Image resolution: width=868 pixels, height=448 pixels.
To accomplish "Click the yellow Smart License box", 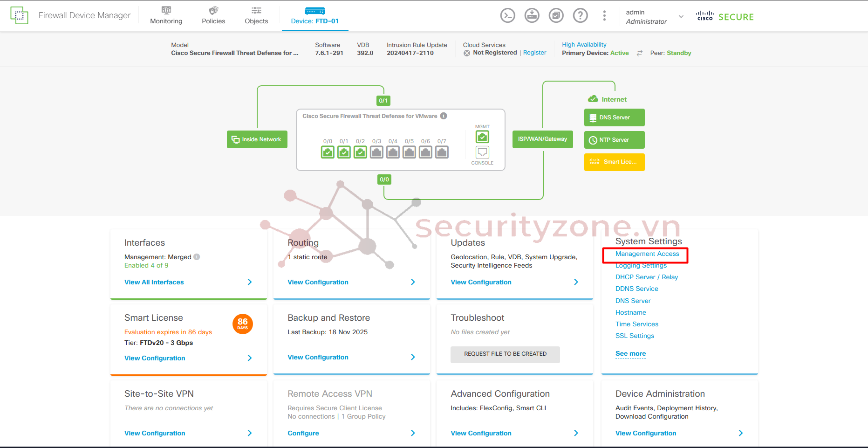I will 614,162.
